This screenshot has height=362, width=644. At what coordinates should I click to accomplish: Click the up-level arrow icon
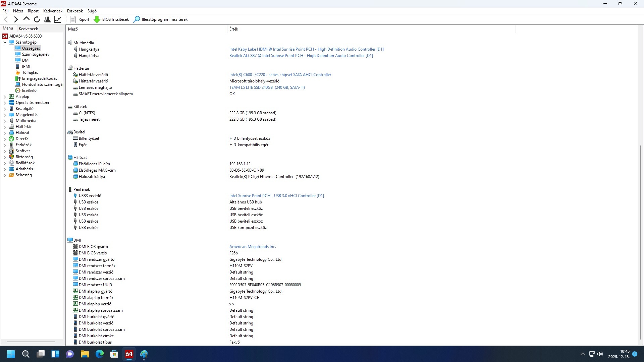click(x=26, y=19)
